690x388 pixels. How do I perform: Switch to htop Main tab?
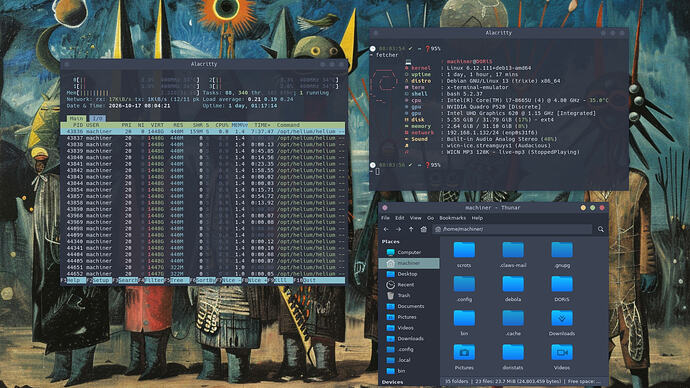tap(76, 118)
